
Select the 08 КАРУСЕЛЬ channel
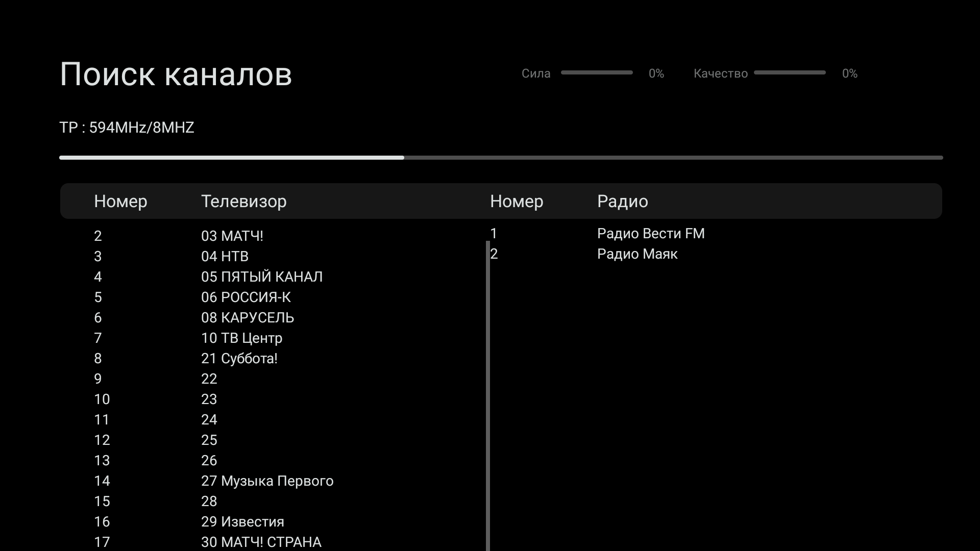pos(248,318)
